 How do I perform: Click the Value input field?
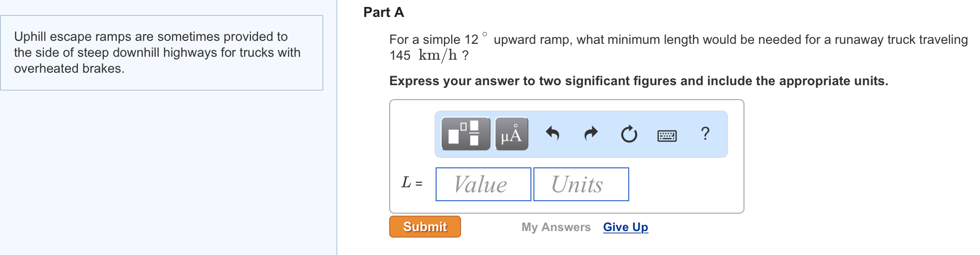(483, 184)
